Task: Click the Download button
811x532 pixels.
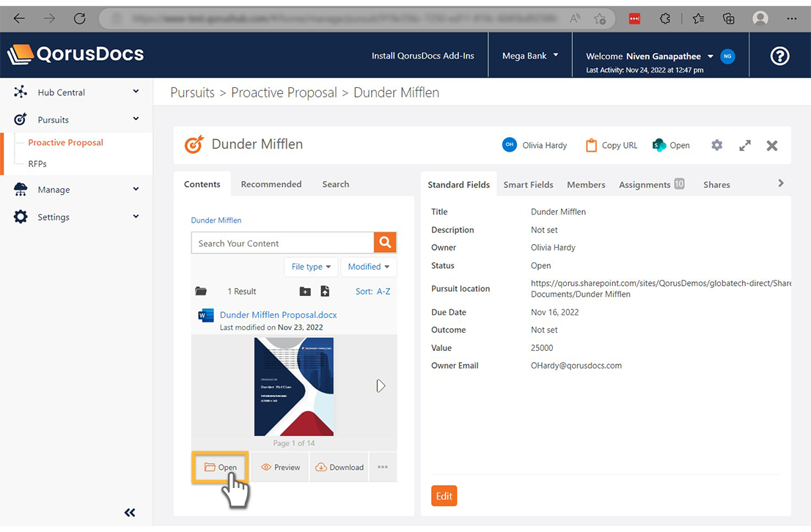Action: pos(340,467)
